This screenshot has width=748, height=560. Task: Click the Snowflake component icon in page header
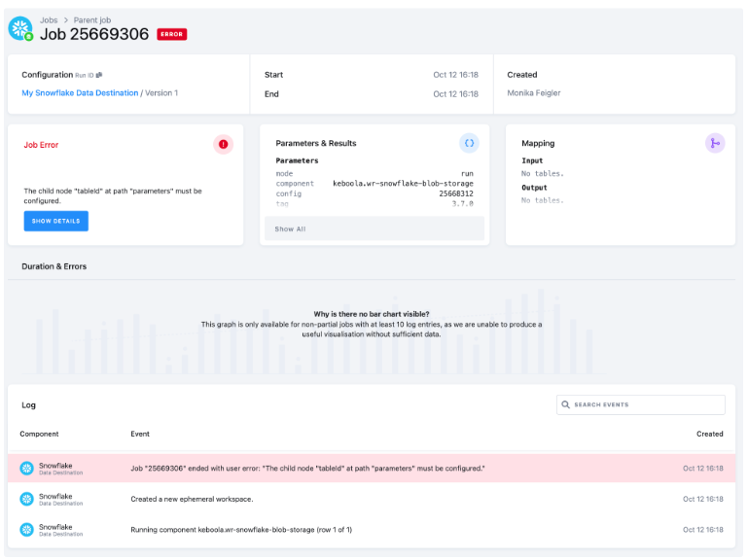coord(20,29)
